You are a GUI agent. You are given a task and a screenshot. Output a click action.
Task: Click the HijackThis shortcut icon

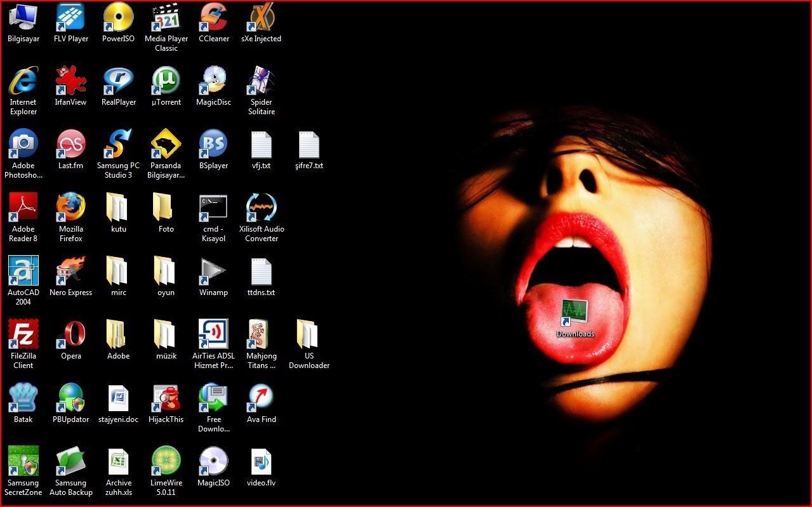pos(166,398)
